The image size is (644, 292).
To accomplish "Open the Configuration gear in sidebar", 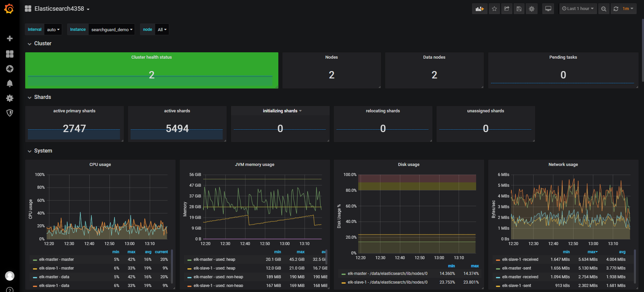I will click(x=10, y=98).
